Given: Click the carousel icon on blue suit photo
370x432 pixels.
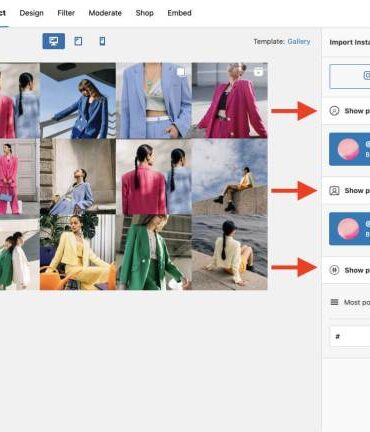Looking at the screenshot, I should [181, 72].
